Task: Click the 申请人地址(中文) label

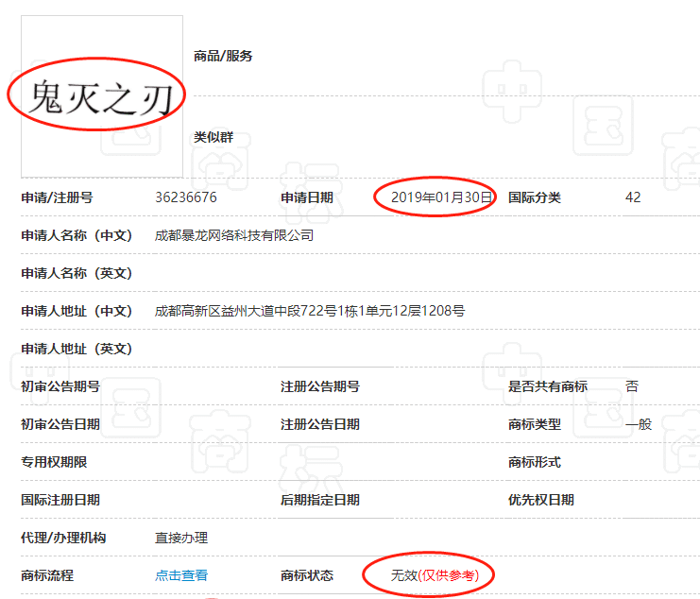Action: pos(77,311)
